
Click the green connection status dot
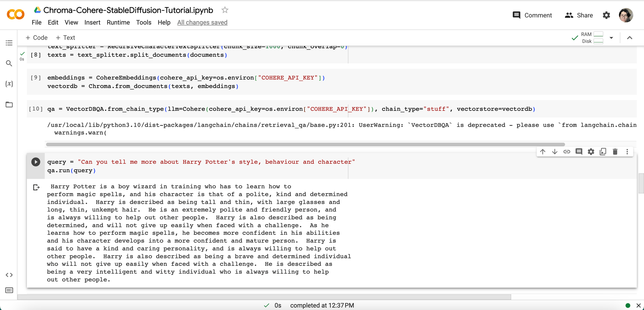(628, 305)
